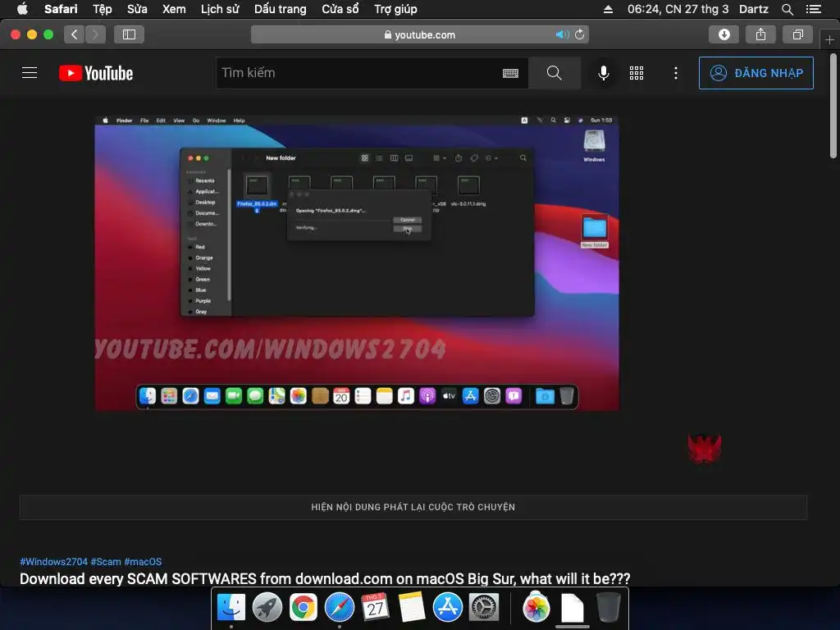Image resolution: width=840 pixels, height=630 pixels.
Task: Click the magnifier search button
Action: (x=555, y=73)
